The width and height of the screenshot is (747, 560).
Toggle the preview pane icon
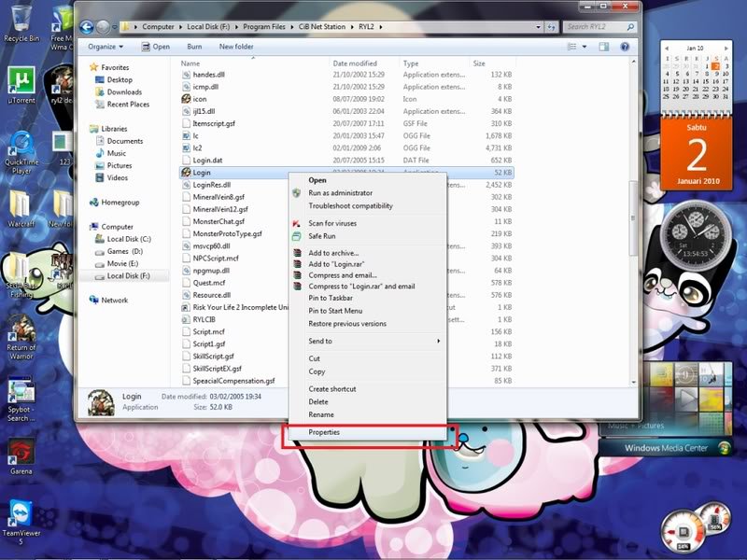coord(603,47)
